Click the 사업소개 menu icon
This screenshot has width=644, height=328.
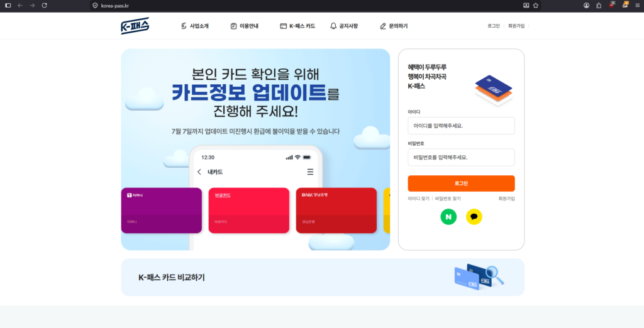pyautogui.click(x=184, y=26)
